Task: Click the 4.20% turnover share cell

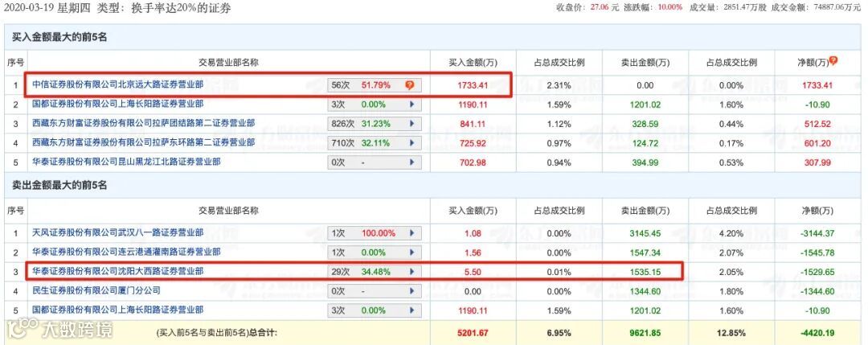Action: [731, 233]
